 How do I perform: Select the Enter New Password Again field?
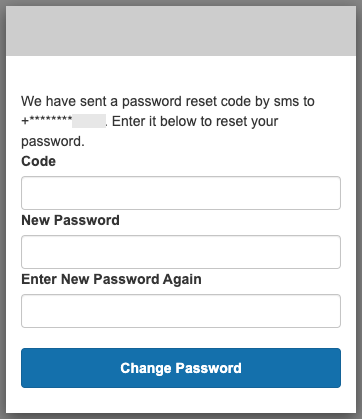point(181,311)
